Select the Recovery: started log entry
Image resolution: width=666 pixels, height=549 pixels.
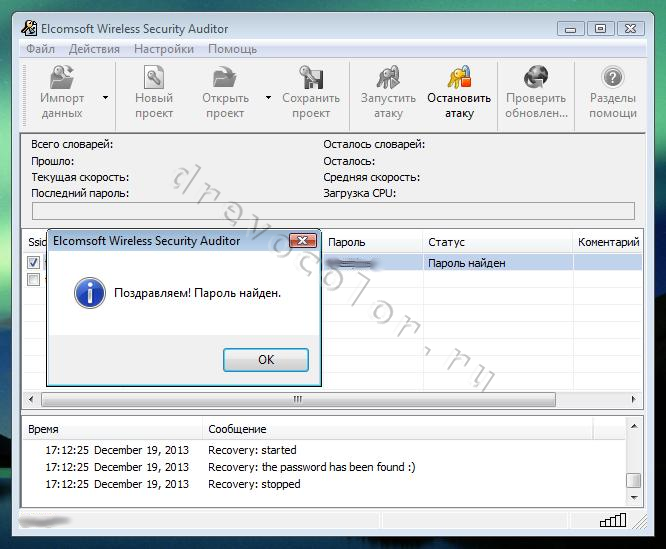252,450
